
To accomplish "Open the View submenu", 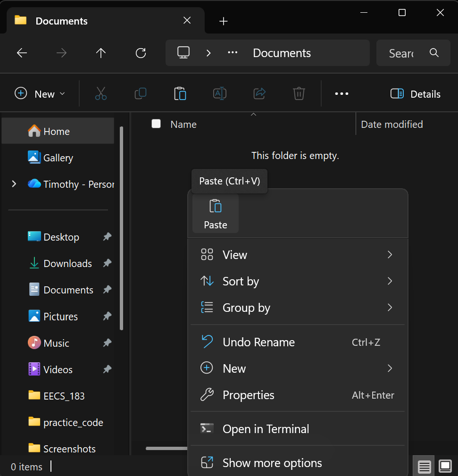I will point(298,255).
